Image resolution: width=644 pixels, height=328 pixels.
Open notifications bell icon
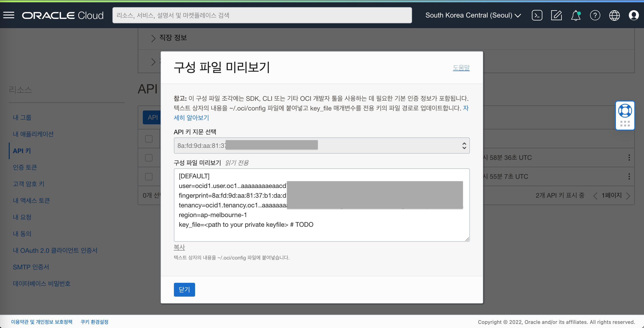576,15
